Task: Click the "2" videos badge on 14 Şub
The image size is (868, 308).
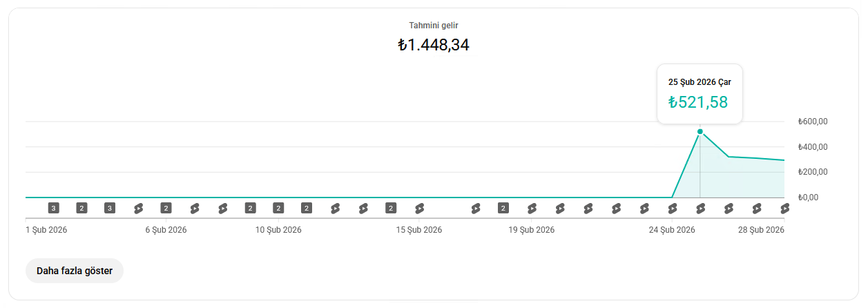Action: click(x=391, y=208)
